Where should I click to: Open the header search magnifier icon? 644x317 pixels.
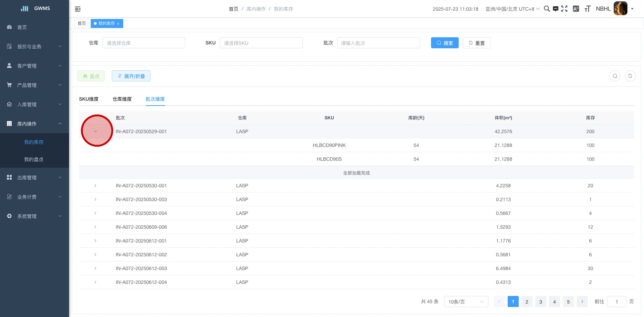pos(547,9)
